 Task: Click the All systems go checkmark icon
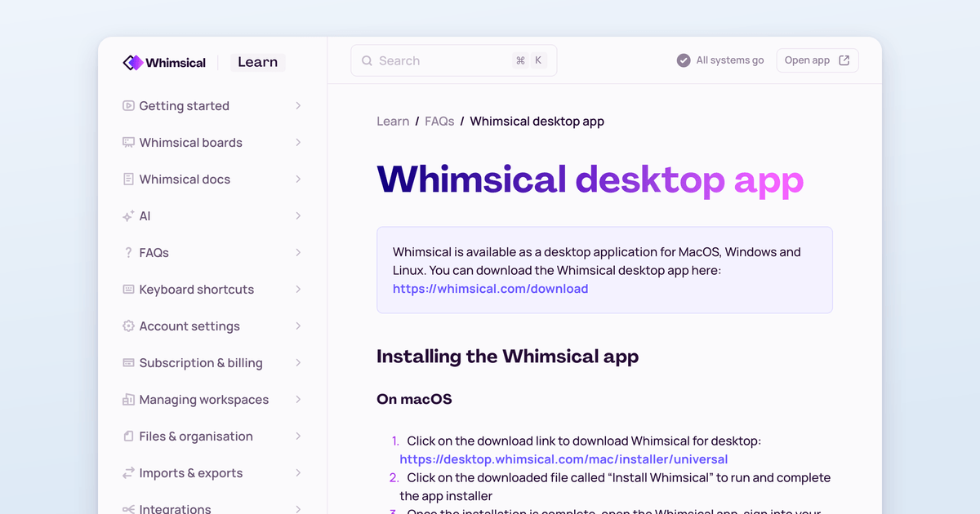point(684,60)
